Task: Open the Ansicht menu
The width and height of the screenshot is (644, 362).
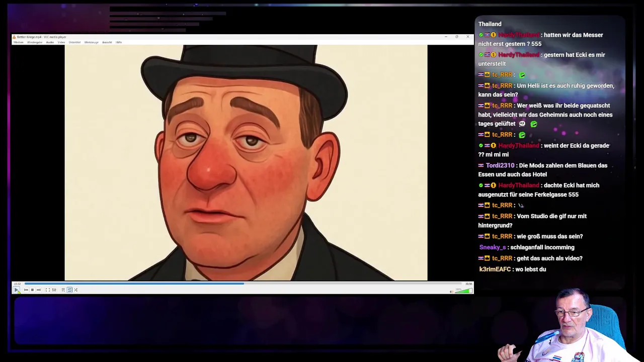Action: point(107,42)
